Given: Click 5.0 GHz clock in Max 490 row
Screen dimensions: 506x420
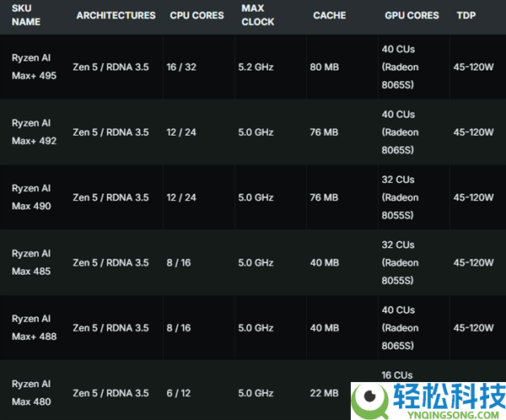Looking at the screenshot, I should click(256, 197).
